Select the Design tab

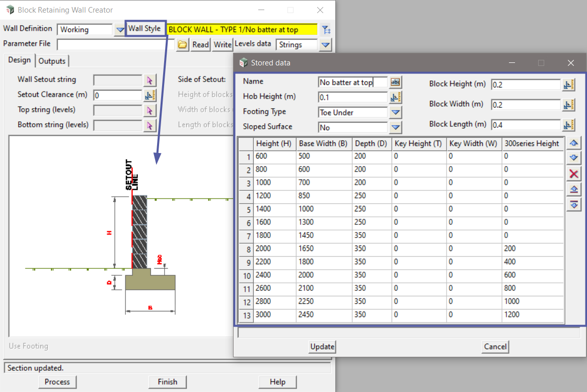(20, 60)
